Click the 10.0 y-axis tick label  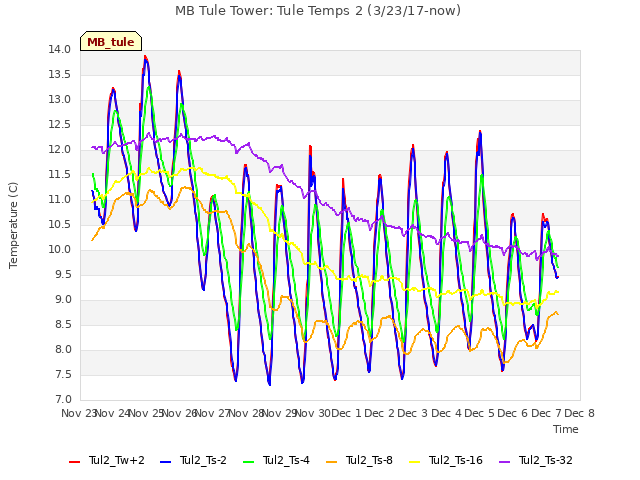click(x=60, y=249)
